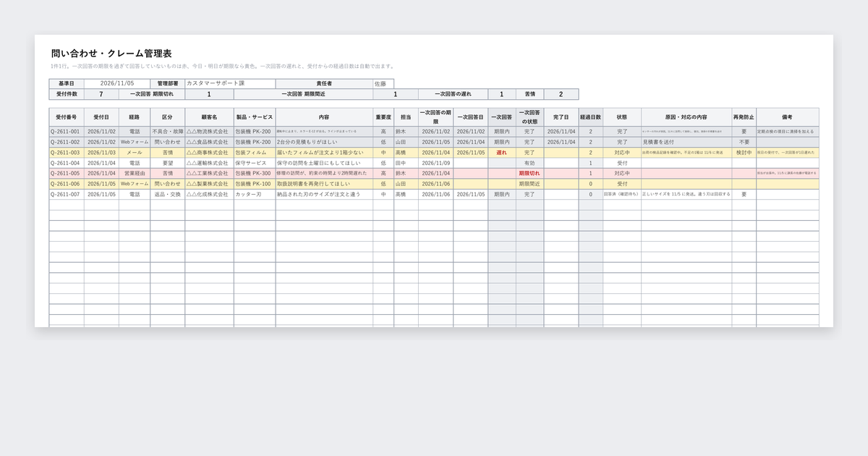868x456 pixels.
Task: Select the "顧客名" column header
Action: click(210, 117)
